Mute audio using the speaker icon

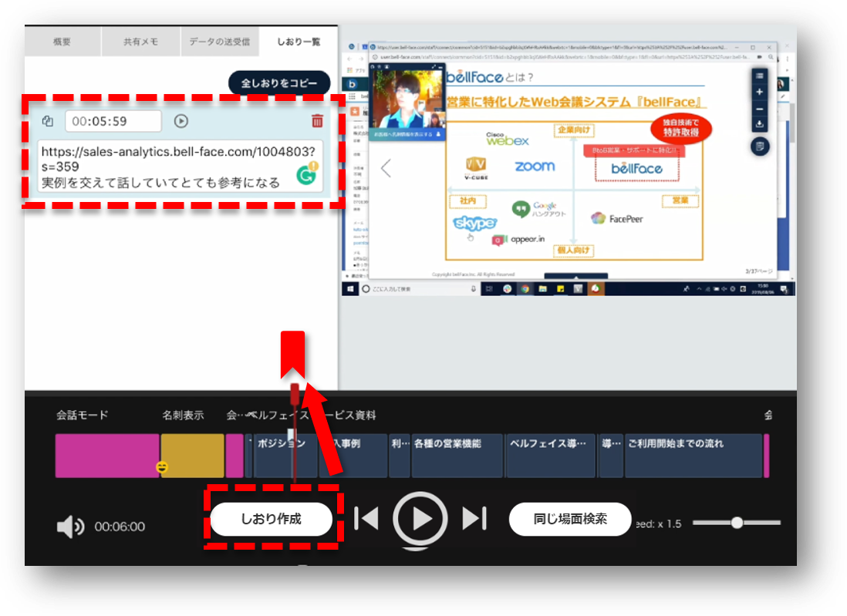tap(70, 527)
